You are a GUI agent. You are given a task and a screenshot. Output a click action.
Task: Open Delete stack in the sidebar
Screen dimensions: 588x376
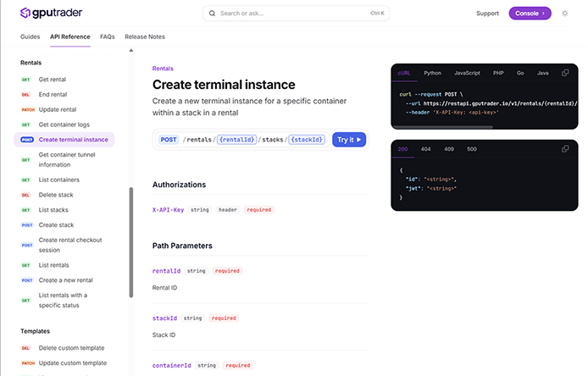coord(56,195)
